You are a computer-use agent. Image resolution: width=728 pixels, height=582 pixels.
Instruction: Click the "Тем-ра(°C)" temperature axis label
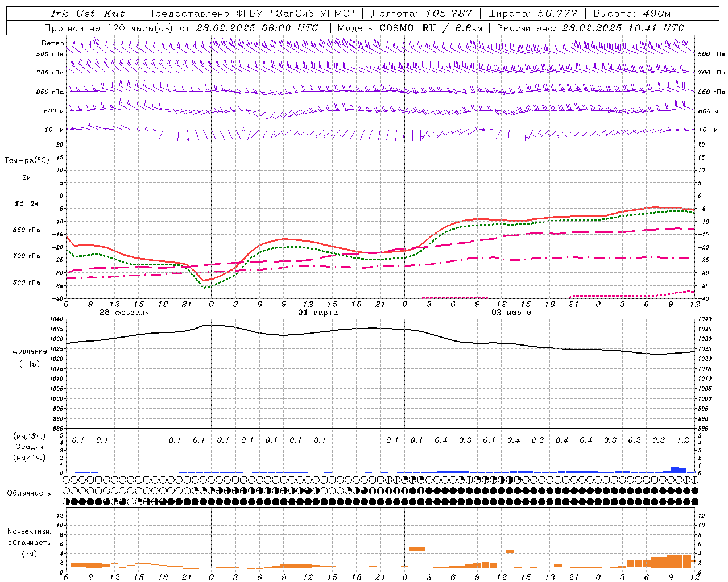point(27,161)
